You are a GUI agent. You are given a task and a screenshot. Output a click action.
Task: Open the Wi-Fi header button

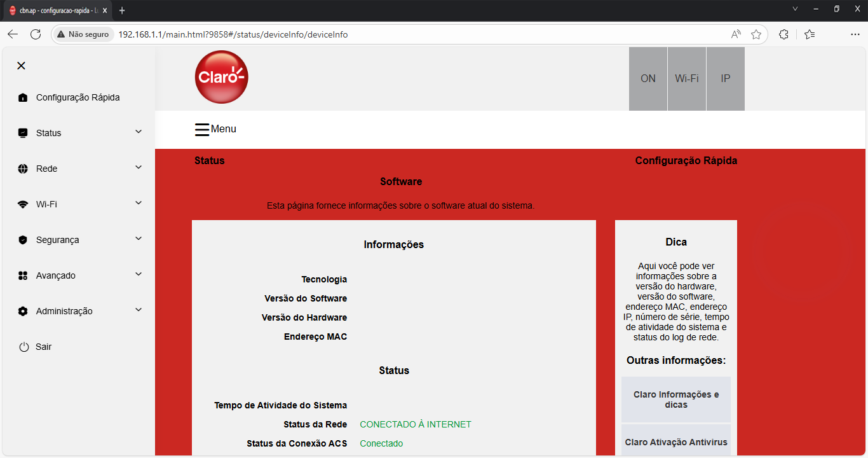point(687,79)
